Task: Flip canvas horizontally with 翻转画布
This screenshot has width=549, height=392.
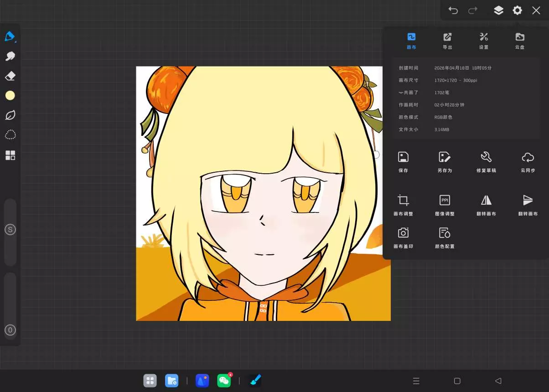Action: [486, 205]
